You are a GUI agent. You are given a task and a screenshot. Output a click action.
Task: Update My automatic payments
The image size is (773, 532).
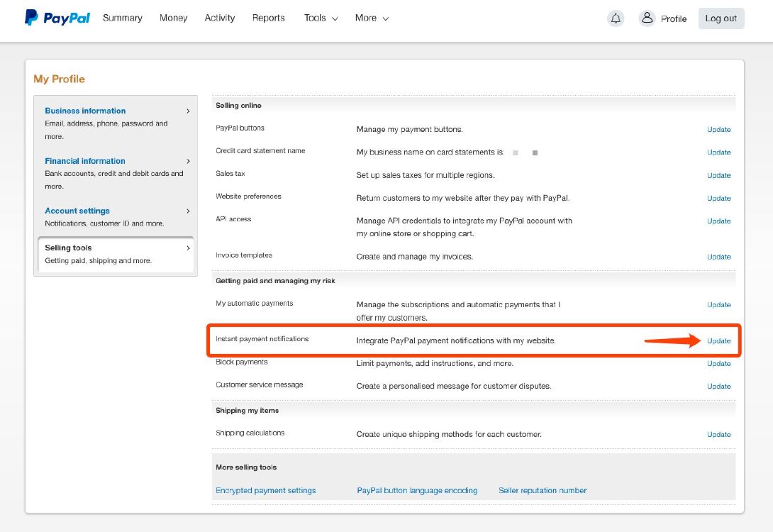[x=719, y=305]
